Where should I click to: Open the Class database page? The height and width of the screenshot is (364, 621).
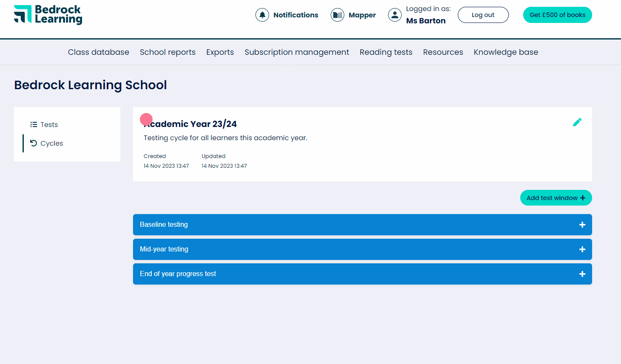click(98, 52)
